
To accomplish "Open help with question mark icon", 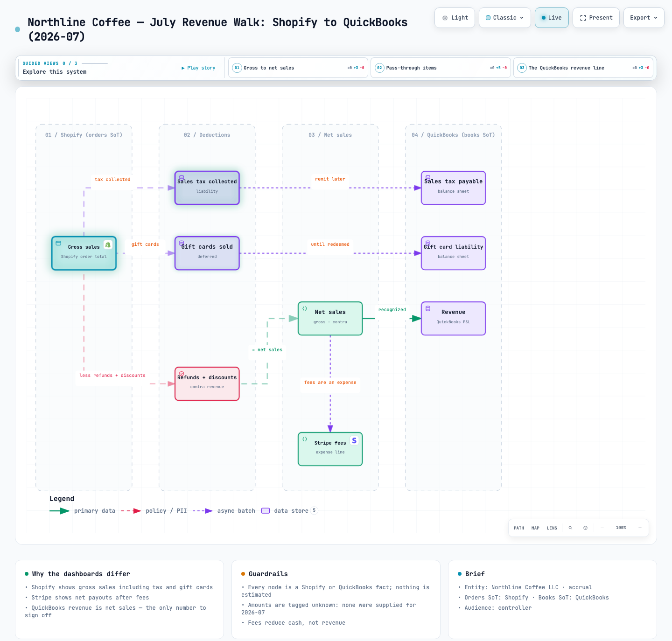I will [585, 528].
